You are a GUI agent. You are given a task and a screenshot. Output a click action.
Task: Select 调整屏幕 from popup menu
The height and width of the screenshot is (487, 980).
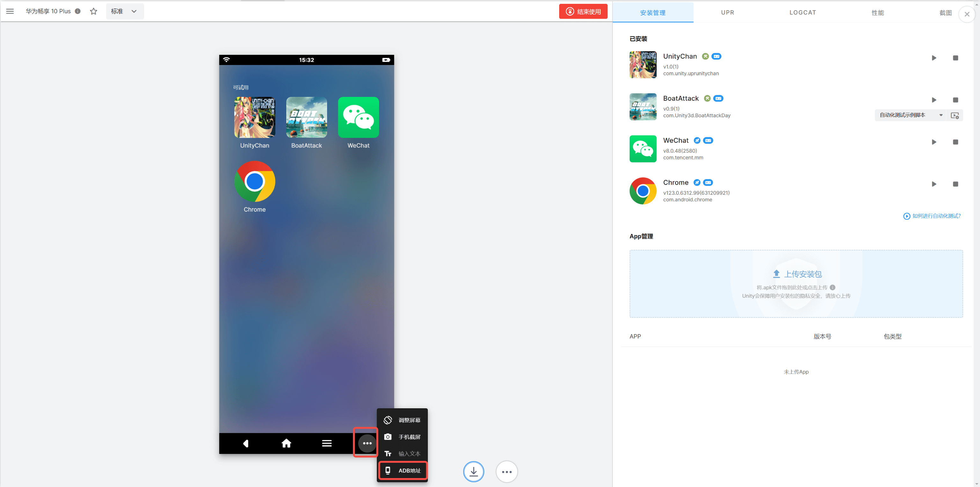(x=403, y=420)
